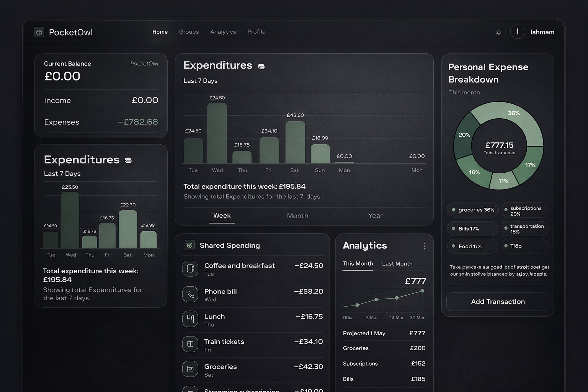588x392 pixels.
Task: Click the Train tickets icon
Action: [x=190, y=344]
